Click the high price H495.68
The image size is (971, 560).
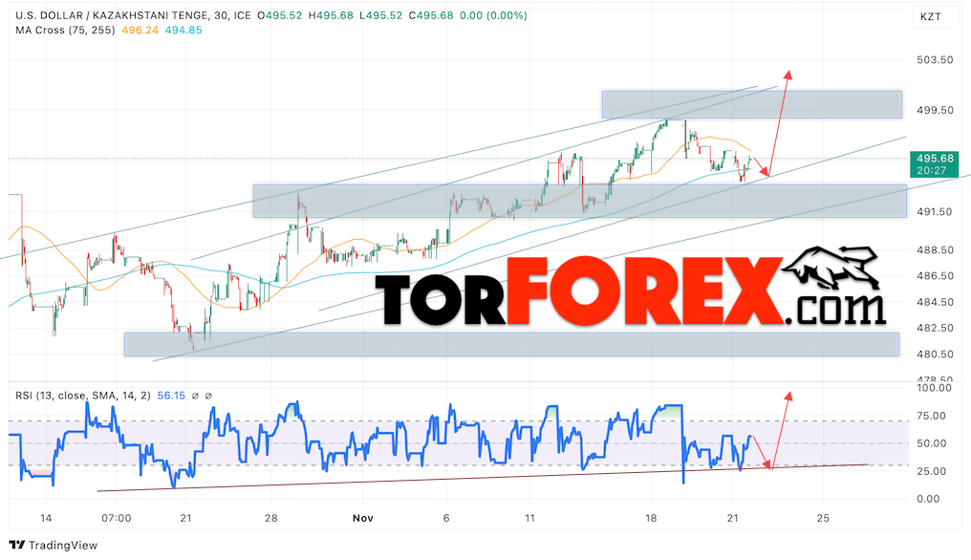(x=332, y=15)
